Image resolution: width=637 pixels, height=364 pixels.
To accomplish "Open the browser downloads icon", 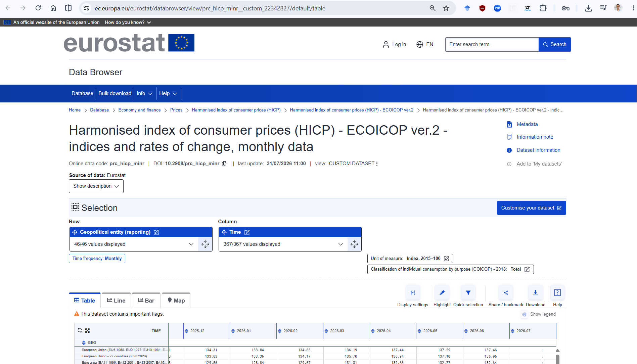I will tap(588, 8).
